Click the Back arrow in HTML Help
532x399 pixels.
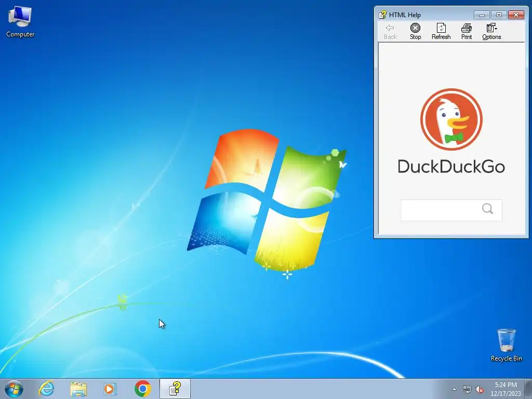(x=390, y=32)
